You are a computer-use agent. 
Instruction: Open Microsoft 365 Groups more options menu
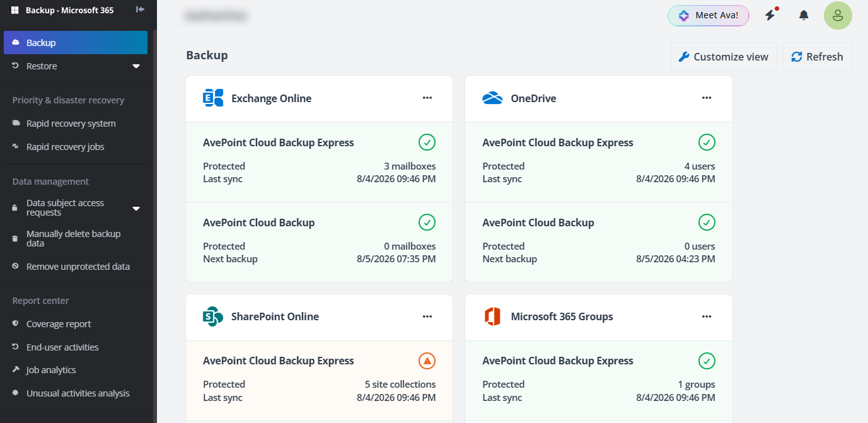coord(707,316)
